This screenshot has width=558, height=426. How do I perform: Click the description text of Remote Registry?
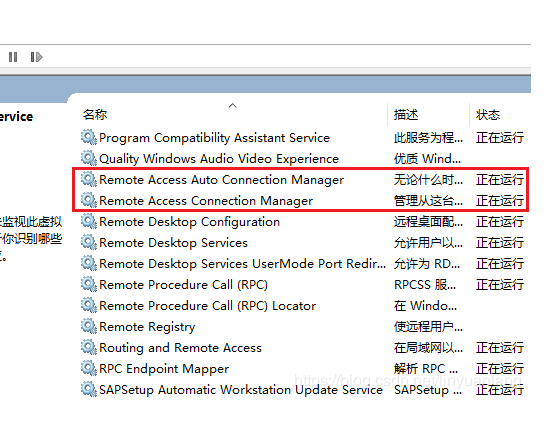tap(428, 327)
